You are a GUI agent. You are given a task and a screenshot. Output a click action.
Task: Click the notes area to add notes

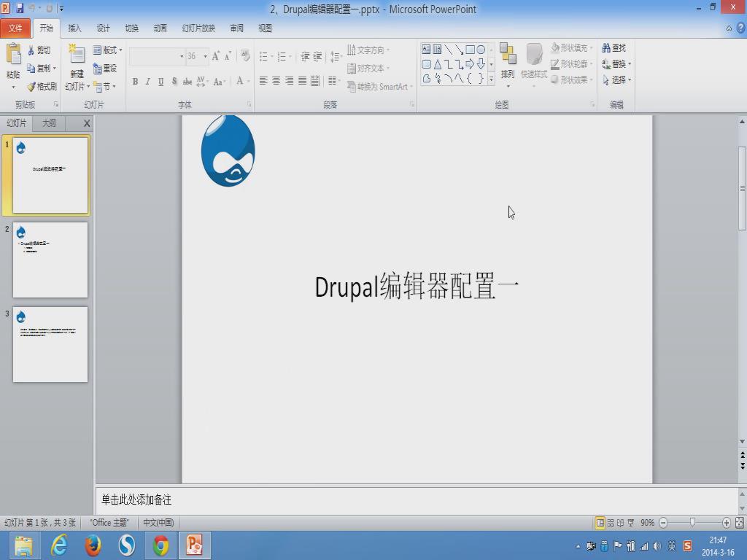[417, 500]
